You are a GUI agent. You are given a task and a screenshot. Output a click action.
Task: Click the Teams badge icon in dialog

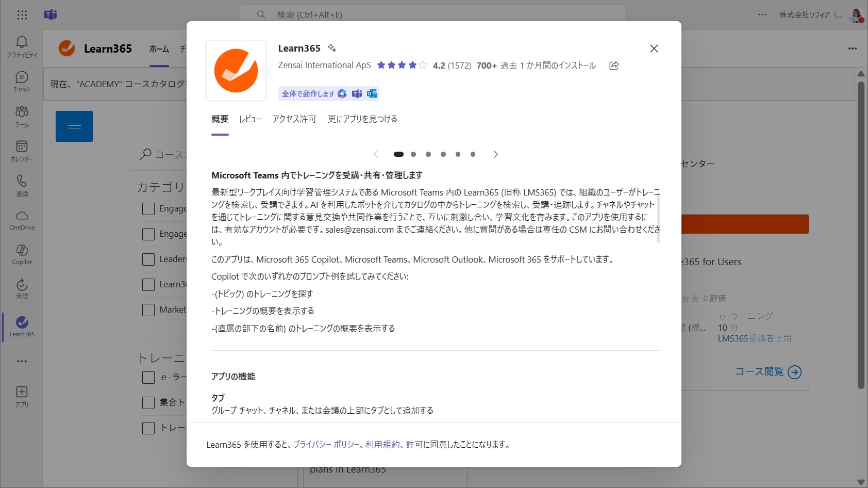tap(357, 93)
